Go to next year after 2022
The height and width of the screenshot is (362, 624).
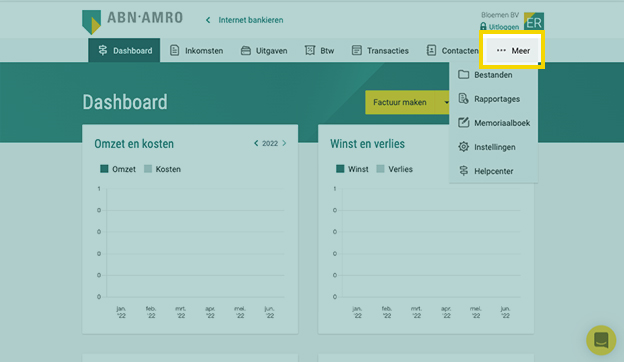[x=284, y=143]
